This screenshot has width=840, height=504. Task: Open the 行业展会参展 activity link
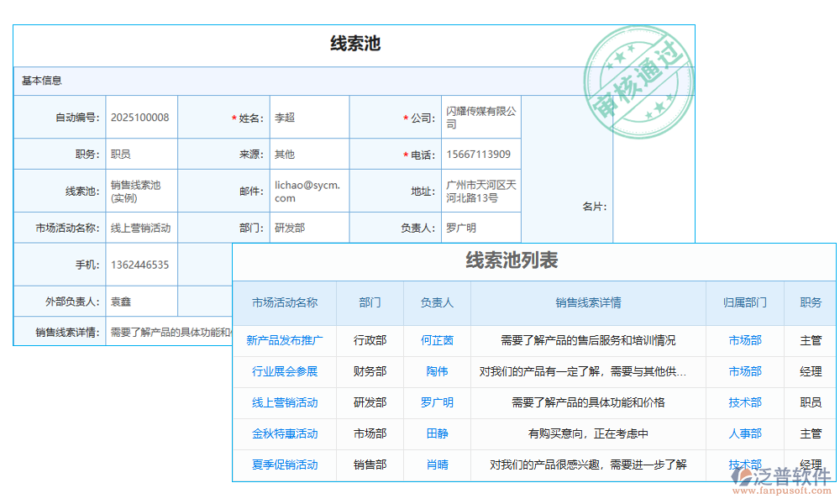285,371
